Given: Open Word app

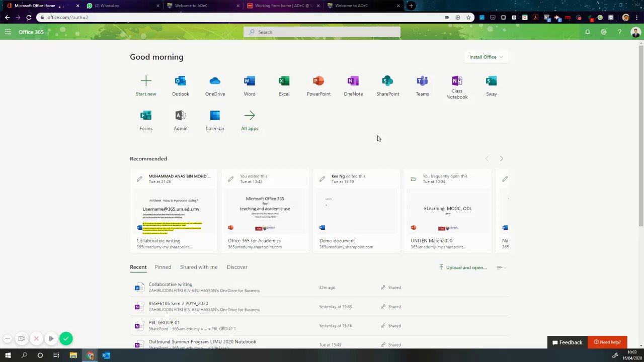Looking at the screenshot, I should pyautogui.click(x=250, y=85).
